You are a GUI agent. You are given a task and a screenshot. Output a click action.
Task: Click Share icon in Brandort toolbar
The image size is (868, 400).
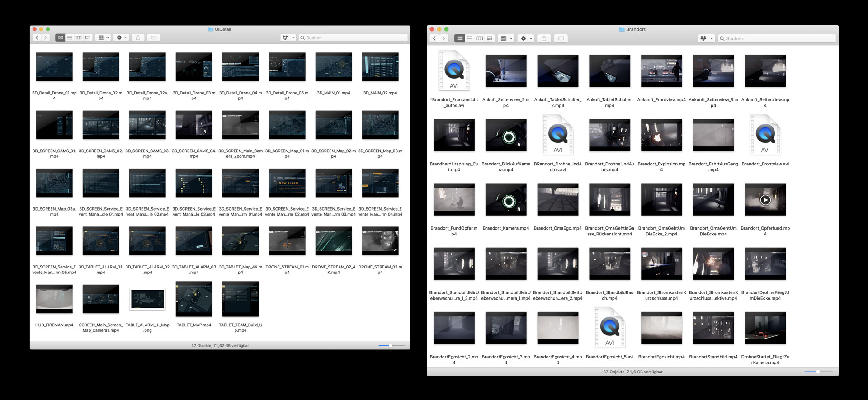coord(544,38)
